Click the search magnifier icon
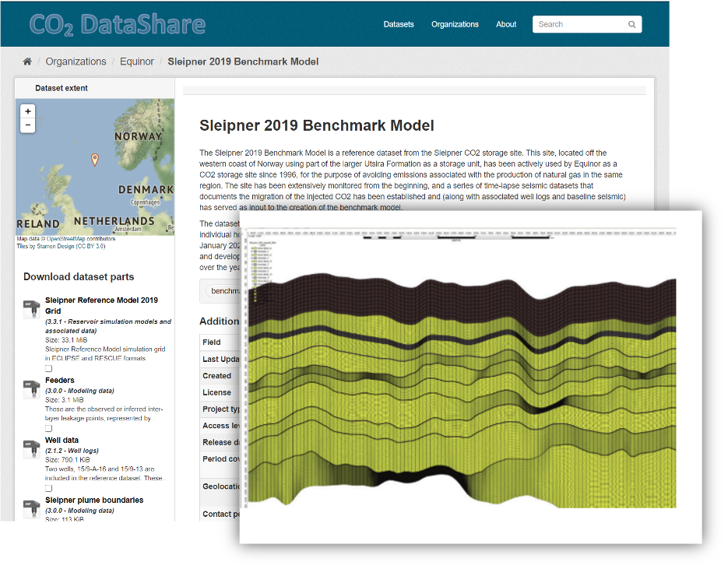728x569 pixels. (631, 25)
